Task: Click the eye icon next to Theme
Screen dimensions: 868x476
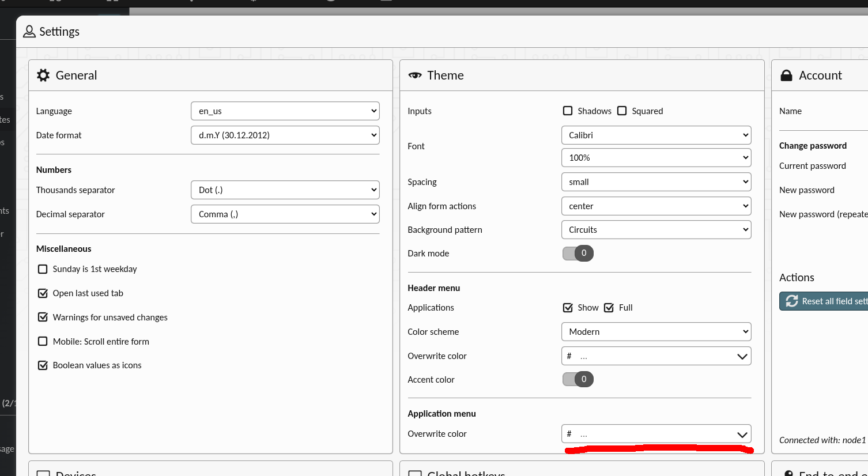Action: click(x=415, y=75)
